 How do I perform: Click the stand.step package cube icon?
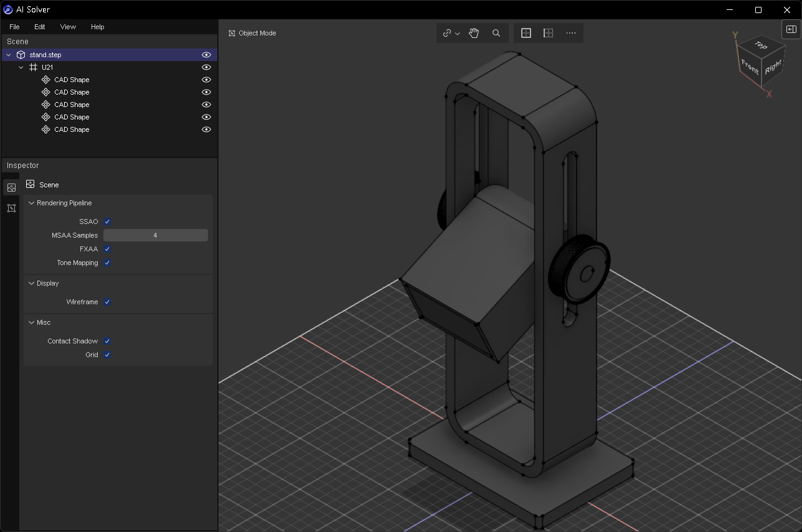coord(21,55)
